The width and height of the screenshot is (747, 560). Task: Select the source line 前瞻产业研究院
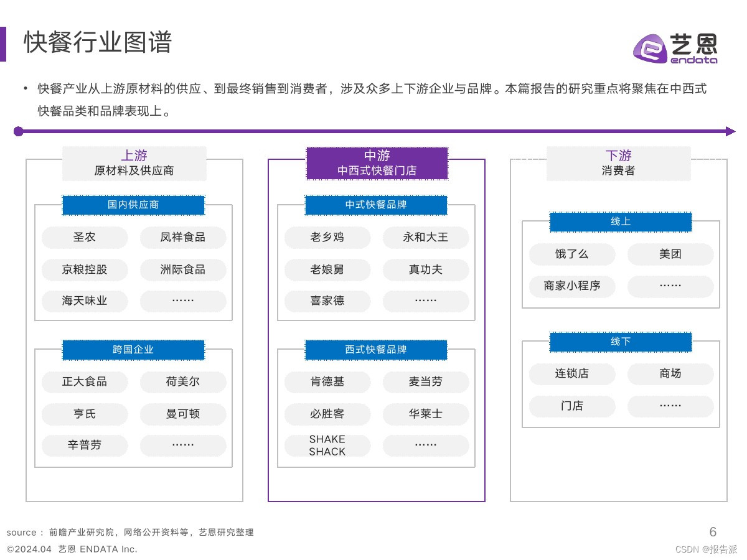(x=130, y=533)
